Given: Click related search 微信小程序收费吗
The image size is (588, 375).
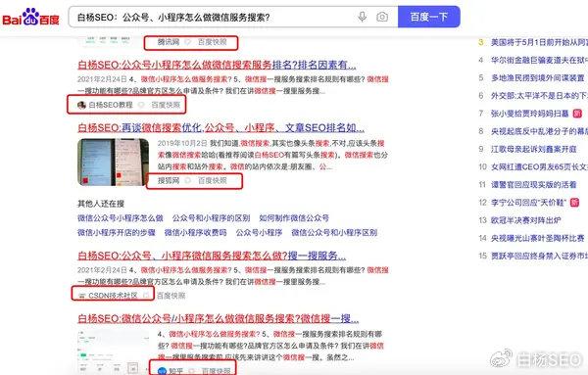Looking at the screenshot, I should coord(195,233).
